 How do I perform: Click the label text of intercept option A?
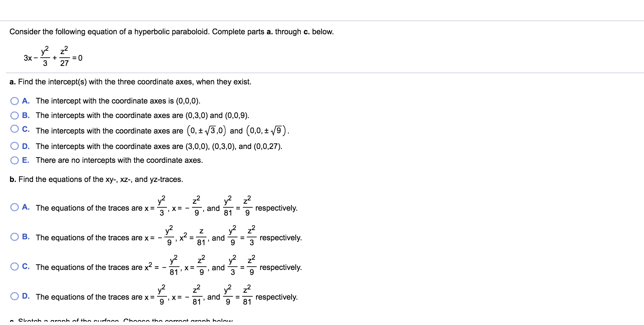pos(119,101)
